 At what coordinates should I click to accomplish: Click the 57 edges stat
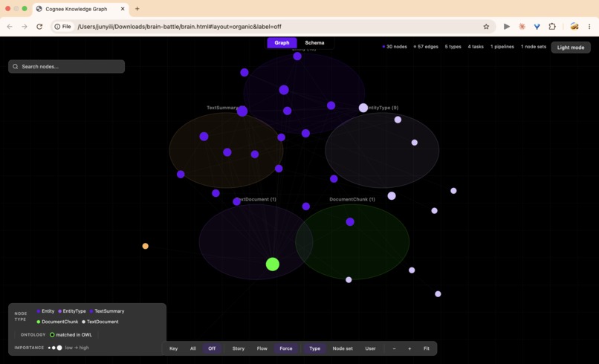(426, 47)
